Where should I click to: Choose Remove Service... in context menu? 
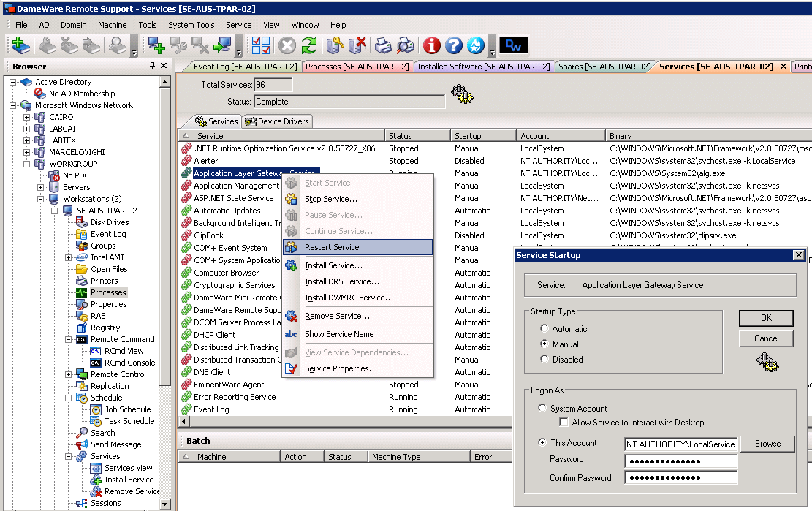pos(358,316)
